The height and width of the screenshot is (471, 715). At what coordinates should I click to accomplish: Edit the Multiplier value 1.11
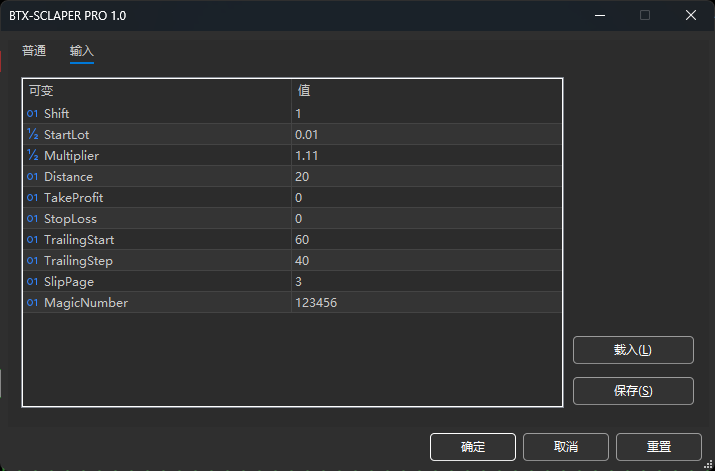coord(425,156)
